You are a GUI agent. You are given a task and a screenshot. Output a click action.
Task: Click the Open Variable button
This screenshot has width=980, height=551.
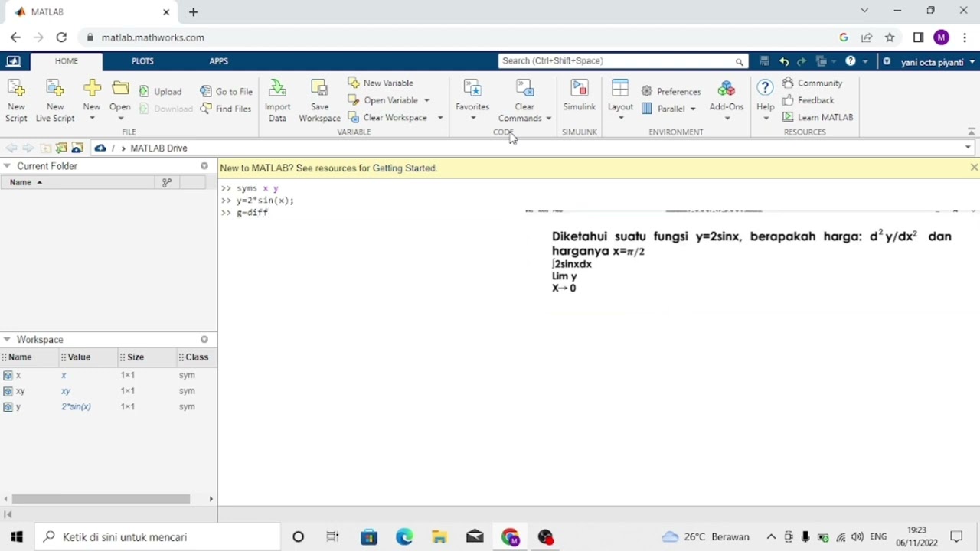383,100
